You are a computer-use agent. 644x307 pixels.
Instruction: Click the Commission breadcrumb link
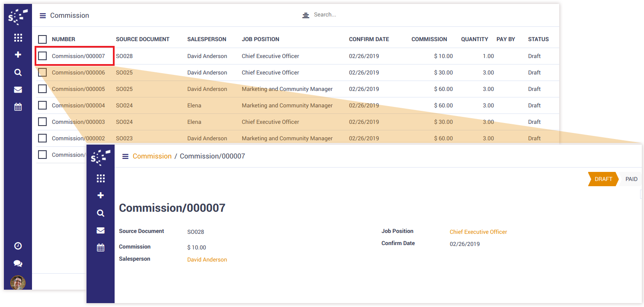(x=152, y=156)
